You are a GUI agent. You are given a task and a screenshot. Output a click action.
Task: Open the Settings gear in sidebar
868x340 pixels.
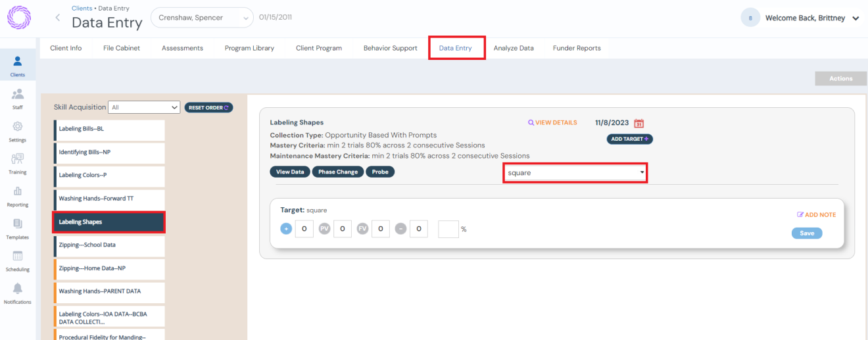click(x=18, y=127)
